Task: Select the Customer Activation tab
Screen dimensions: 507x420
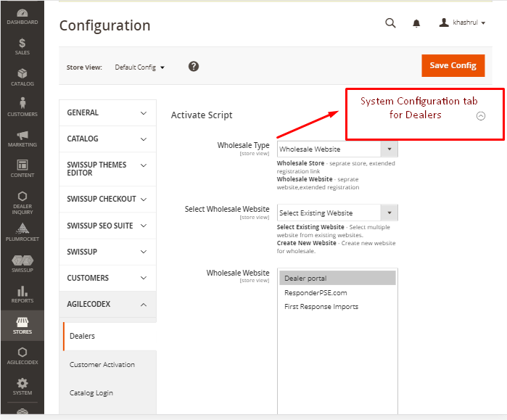Action: point(102,365)
